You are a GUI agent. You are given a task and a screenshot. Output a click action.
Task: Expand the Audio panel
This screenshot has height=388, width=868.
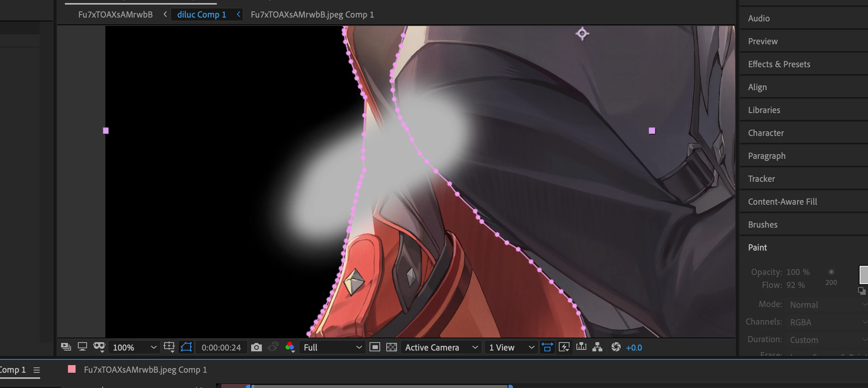click(x=803, y=18)
